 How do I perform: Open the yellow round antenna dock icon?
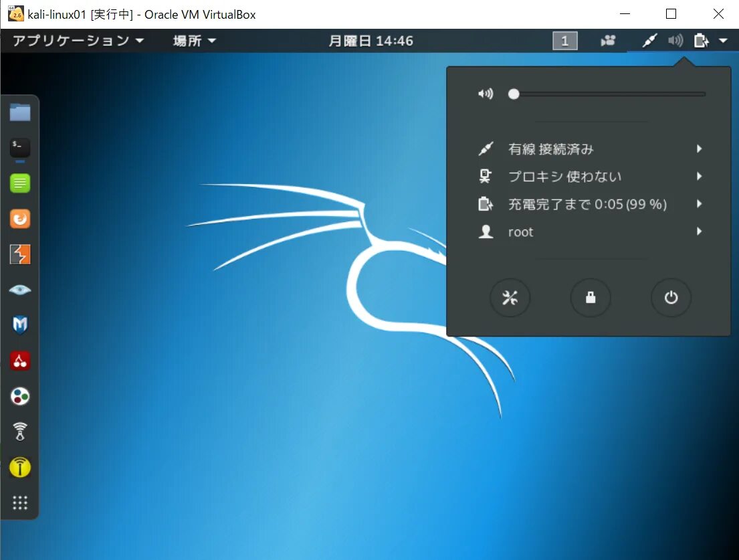20,467
